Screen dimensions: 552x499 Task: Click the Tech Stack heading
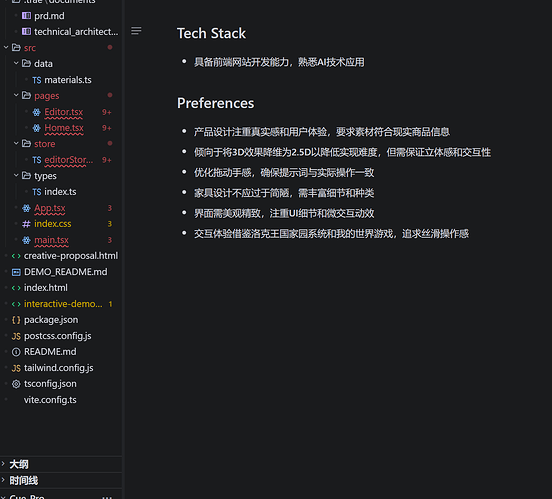coord(211,33)
